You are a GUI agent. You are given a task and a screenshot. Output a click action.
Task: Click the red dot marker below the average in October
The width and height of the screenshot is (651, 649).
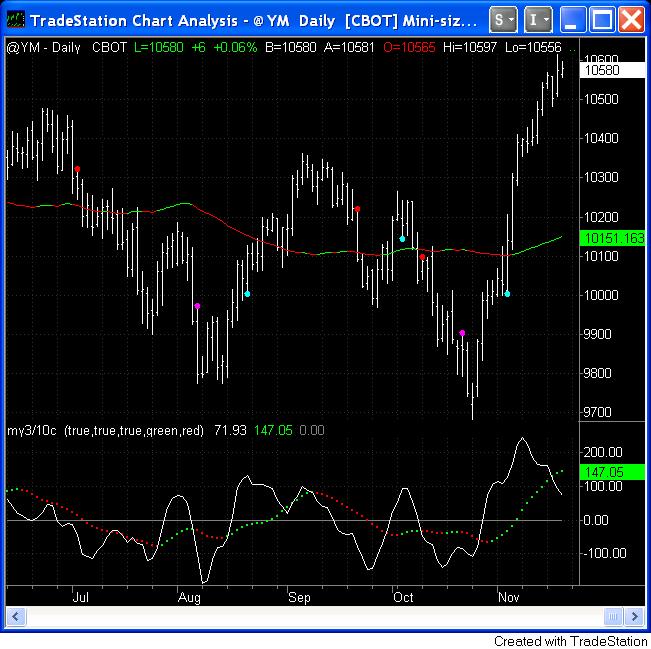(422, 257)
